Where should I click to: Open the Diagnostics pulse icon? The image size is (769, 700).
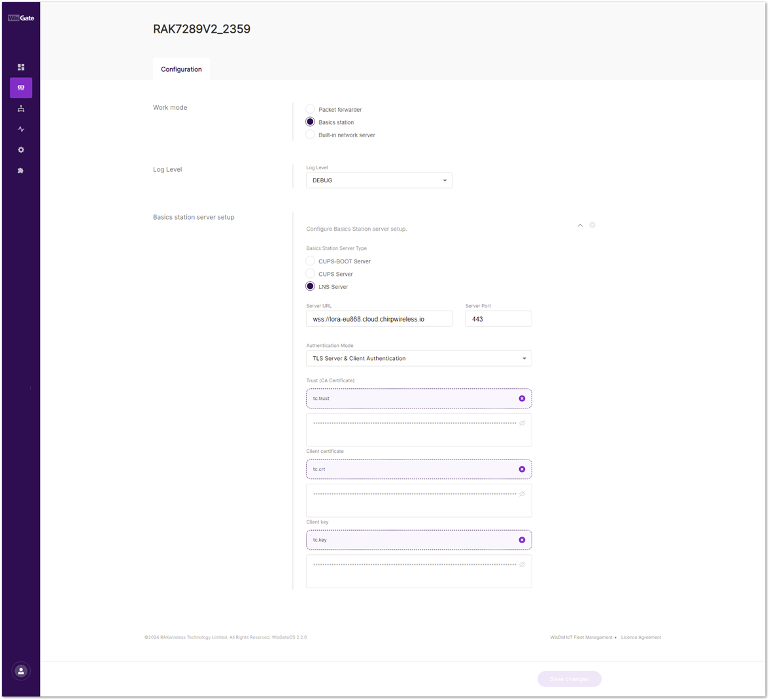pos(21,129)
